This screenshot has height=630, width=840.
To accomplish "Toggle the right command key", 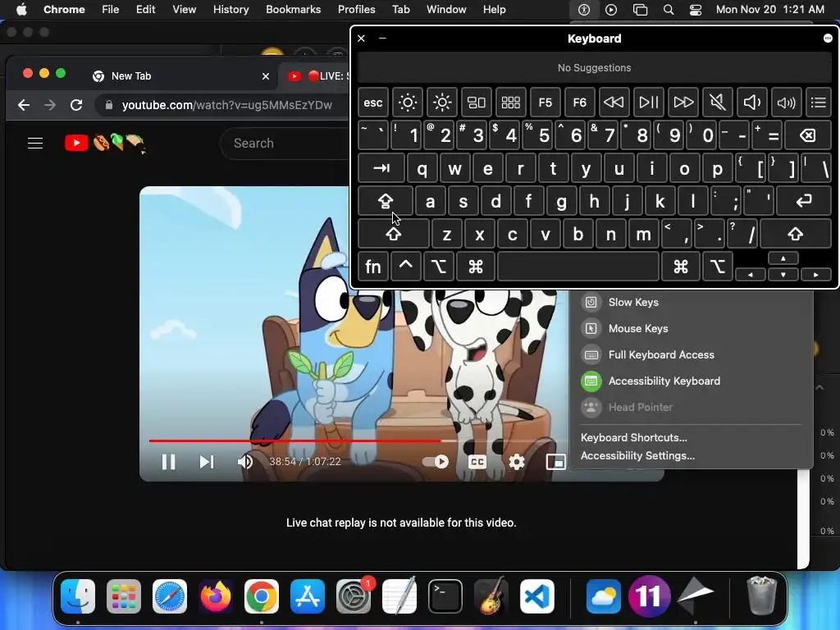I will click(x=680, y=267).
